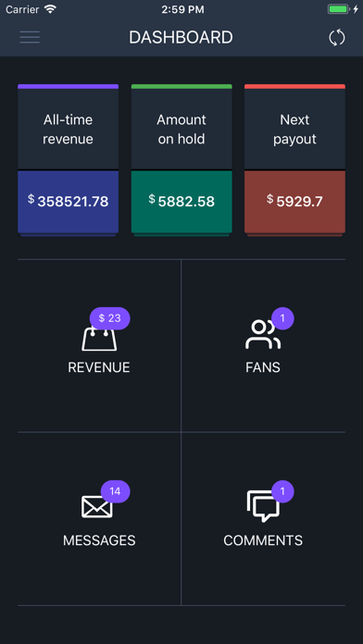Tap the MESSAGES label
The height and width of the screenshot is (644, 363).
(x=99, y=540)
